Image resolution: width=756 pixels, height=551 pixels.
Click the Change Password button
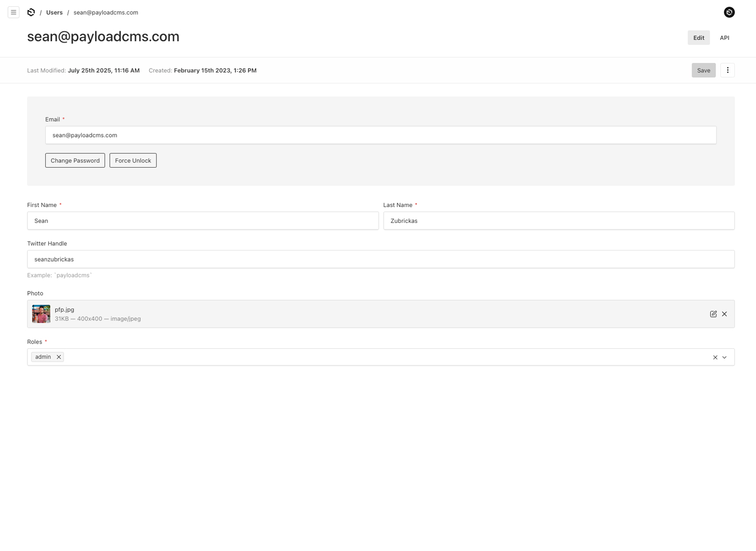75,160
